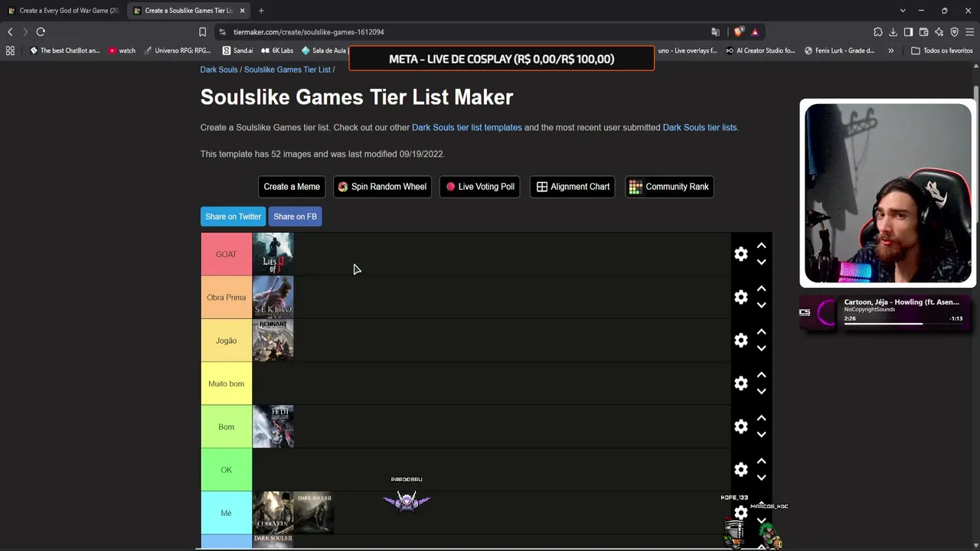The width and height of the screenshot is (980, 551).
Task: Move Jogão tier row up
Action: 761,332
